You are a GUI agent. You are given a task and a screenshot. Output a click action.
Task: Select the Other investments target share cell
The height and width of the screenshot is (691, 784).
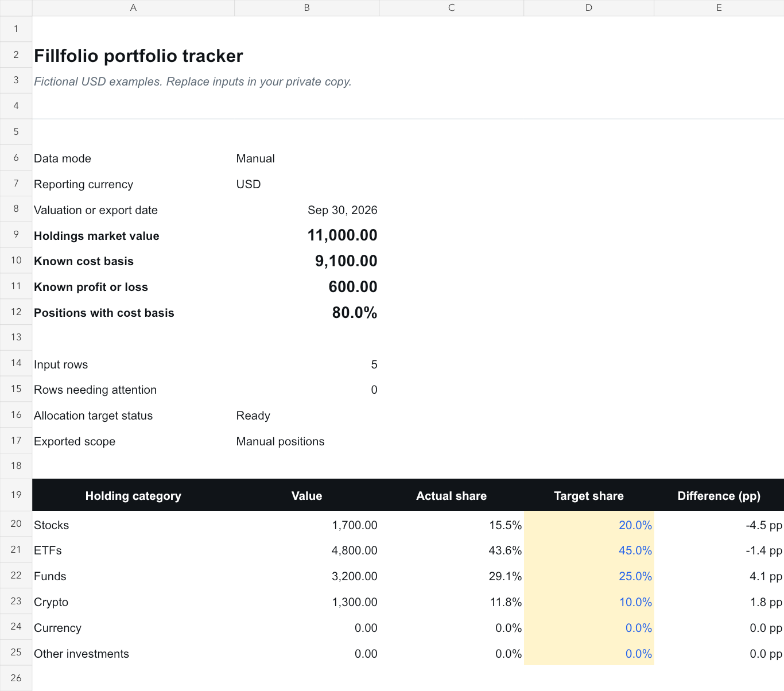click(x=589, y=654)
